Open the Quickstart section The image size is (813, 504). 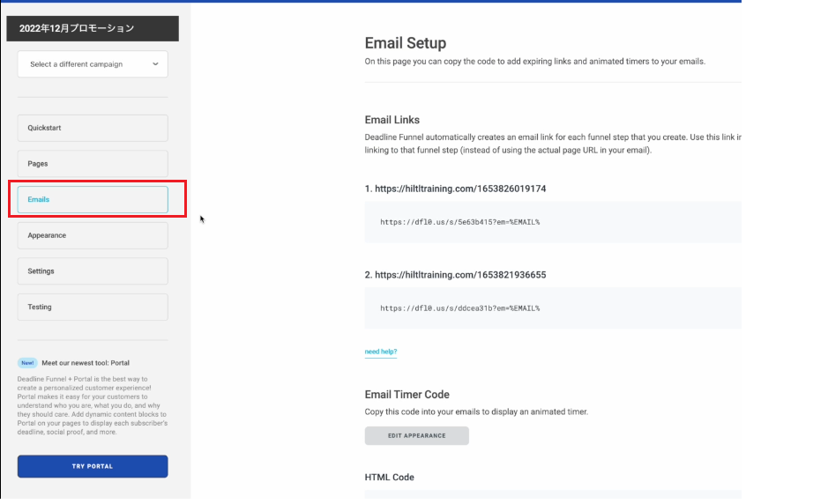pos(93,128)
